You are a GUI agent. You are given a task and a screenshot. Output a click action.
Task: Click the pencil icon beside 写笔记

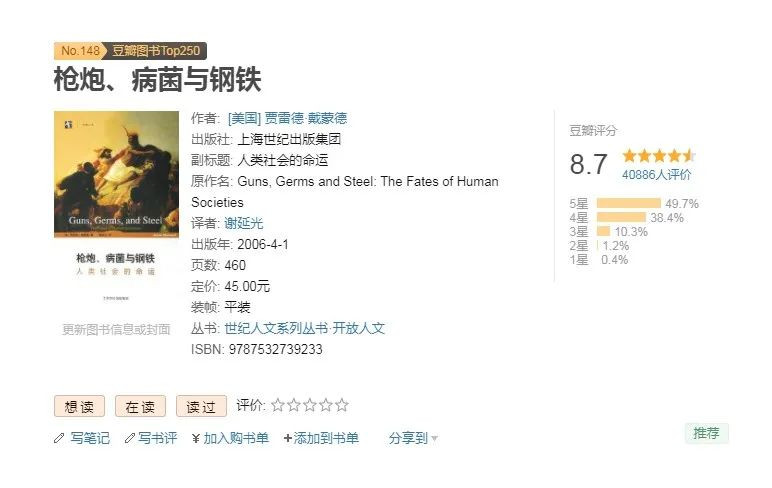(59, 438)
